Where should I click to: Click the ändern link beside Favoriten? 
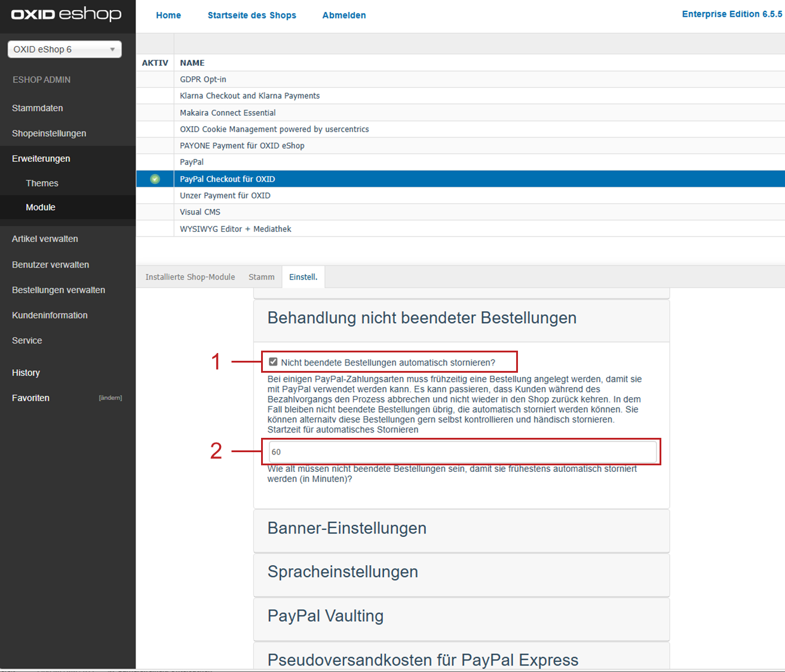(x=110, y=398)
